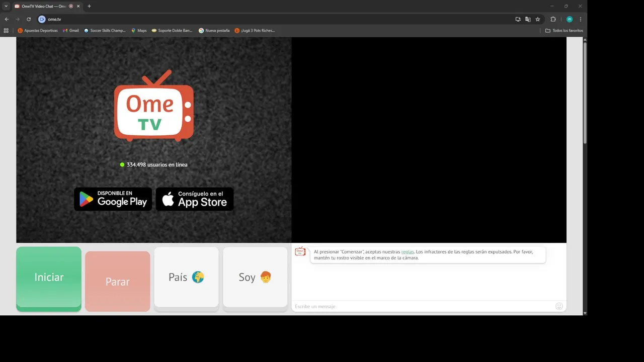The width and height of the screenshot is (644, 362).
Task: Click the page vertical scrollbar thumb
Action: [x=585, y=93]
